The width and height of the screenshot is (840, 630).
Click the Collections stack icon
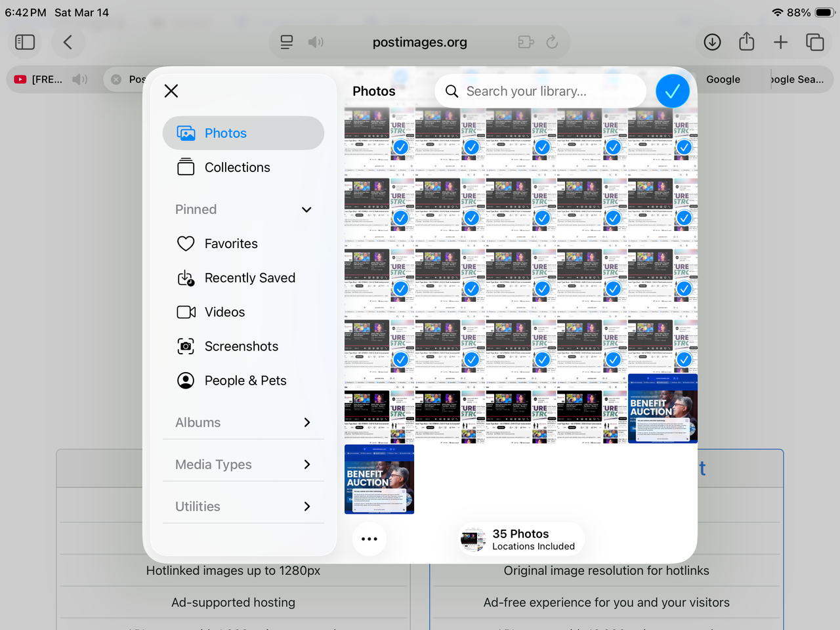(x=186, y=167)
